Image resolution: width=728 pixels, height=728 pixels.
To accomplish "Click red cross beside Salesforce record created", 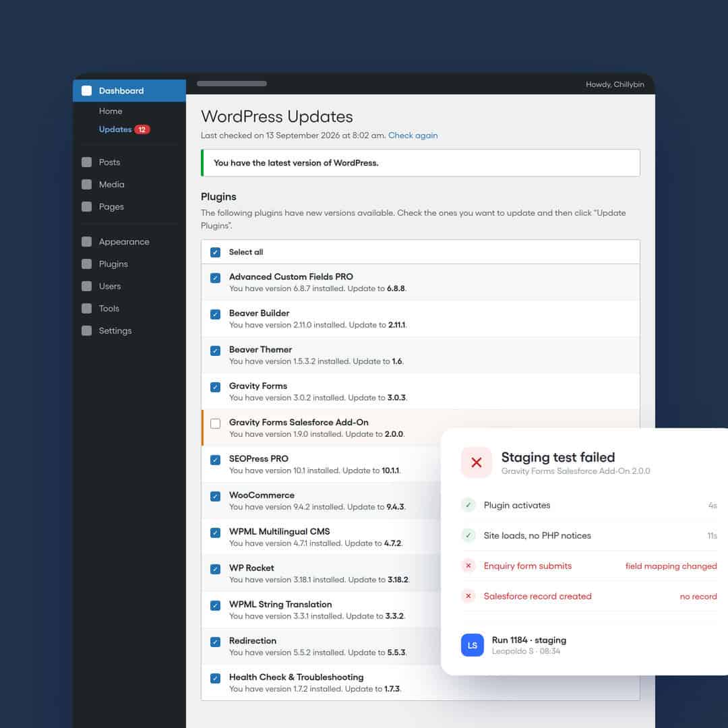I will (x=468, y=596).
